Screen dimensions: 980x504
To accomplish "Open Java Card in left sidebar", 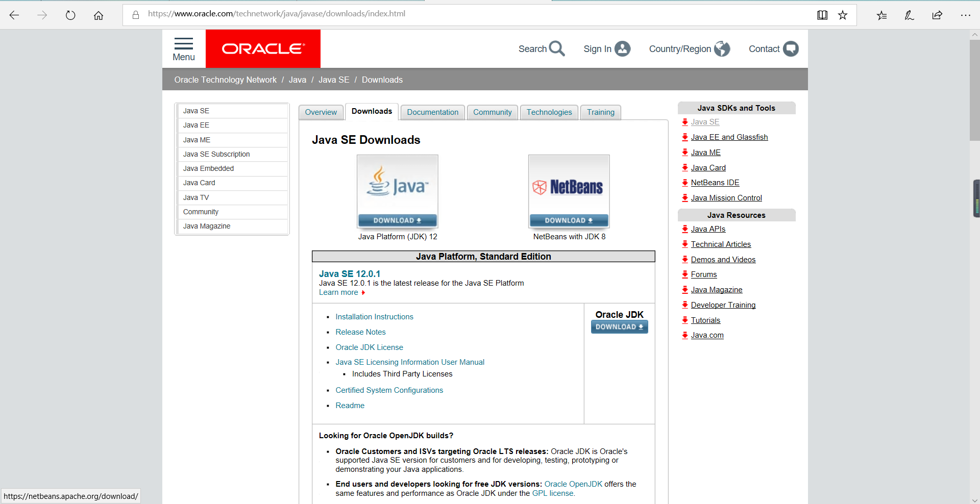I will [x=233, y=183].
